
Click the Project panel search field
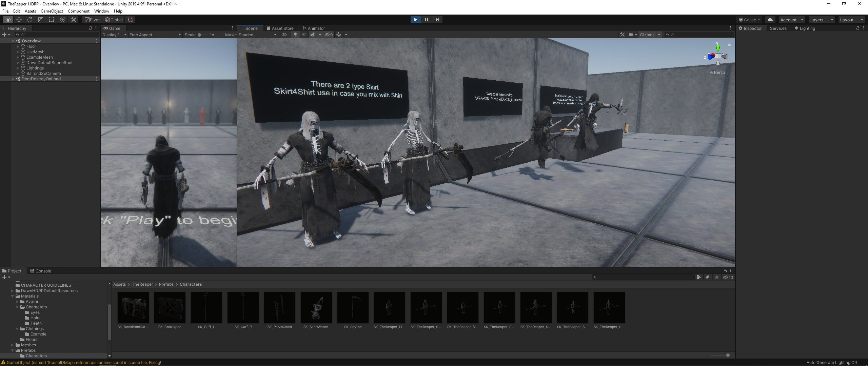[x=643, y=277]
